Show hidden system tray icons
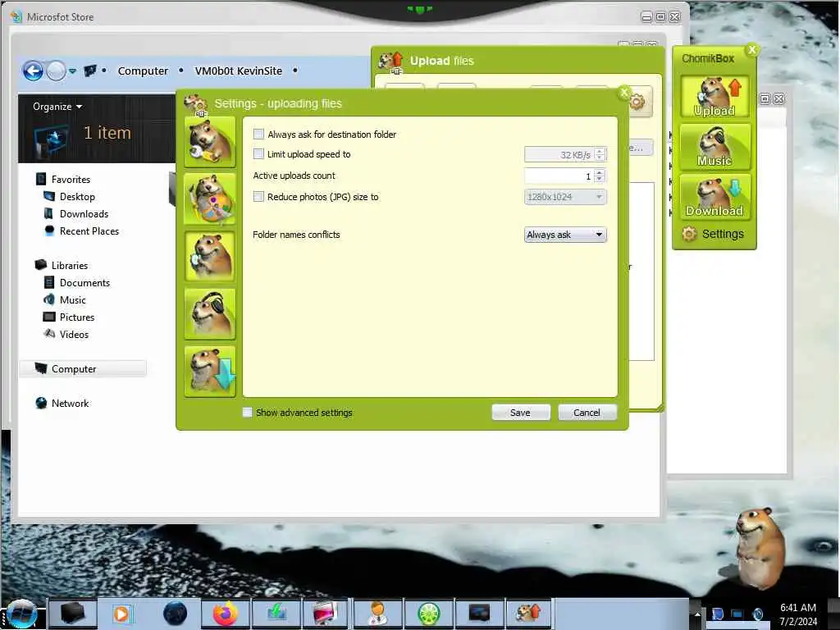 (697, 614)
